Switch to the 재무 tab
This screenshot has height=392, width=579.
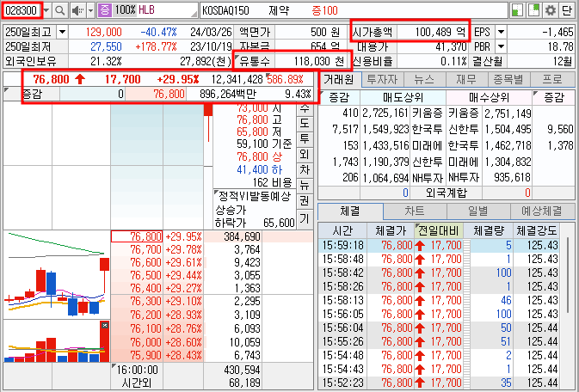point(466,79)
